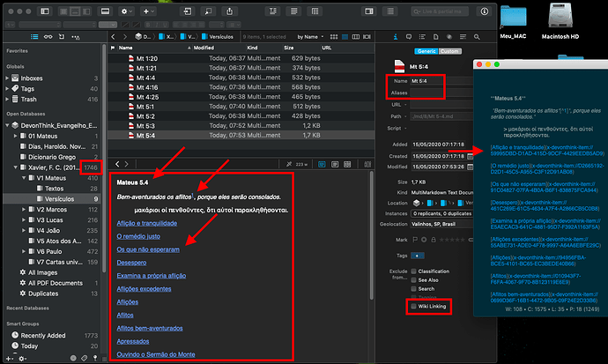This screenshot has width=608, height=364.
Task: Open the Trash in the sidebar
Action: point(30,99)
